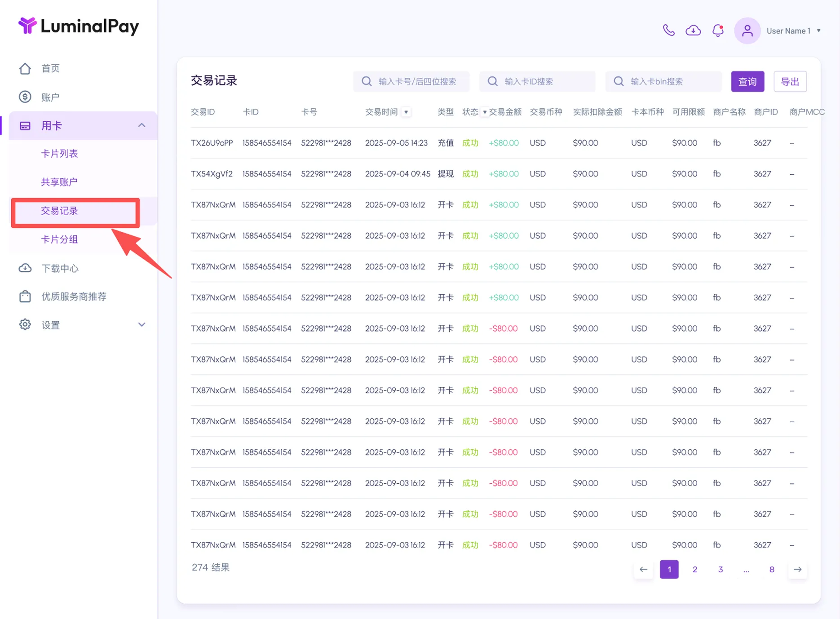Viewport: 840px width, 619px height.
Task: Open the User Name 1 dropdown arrow
Action: 819,31
